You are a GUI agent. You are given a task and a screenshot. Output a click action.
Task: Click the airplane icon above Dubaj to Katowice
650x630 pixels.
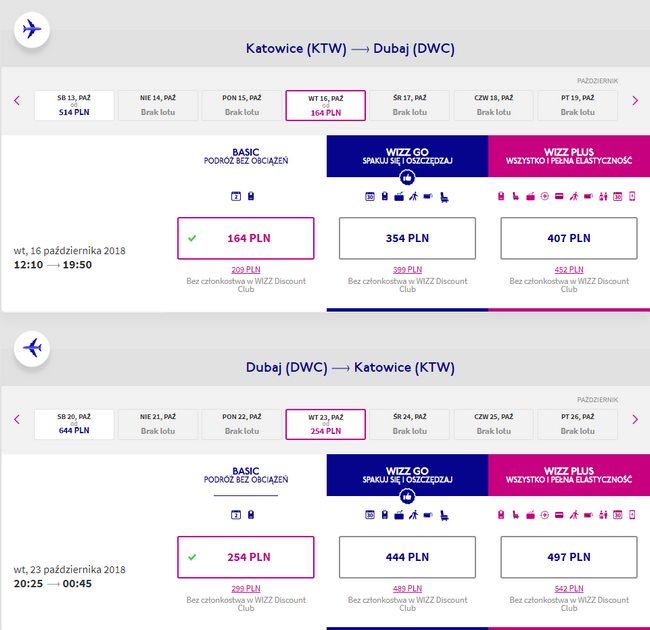click(x=32, y=348)
